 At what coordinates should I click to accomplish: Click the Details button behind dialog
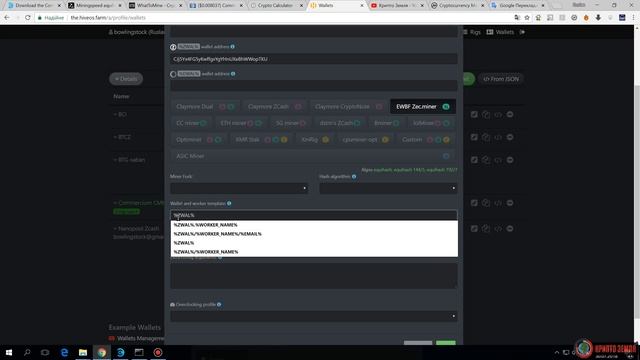pyautogui.click(x=126, y=79)
